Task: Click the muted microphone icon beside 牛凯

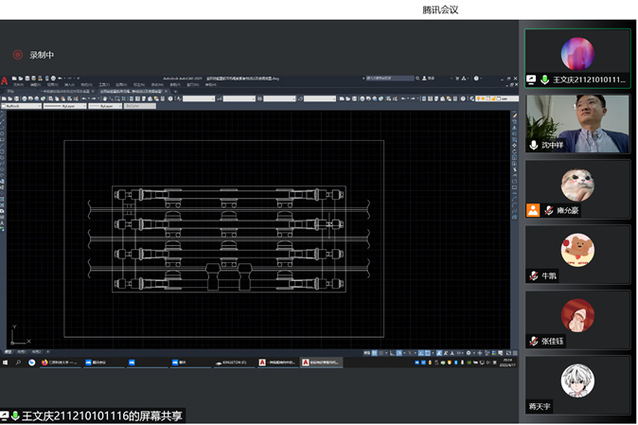Action: (x=533, y=276)
